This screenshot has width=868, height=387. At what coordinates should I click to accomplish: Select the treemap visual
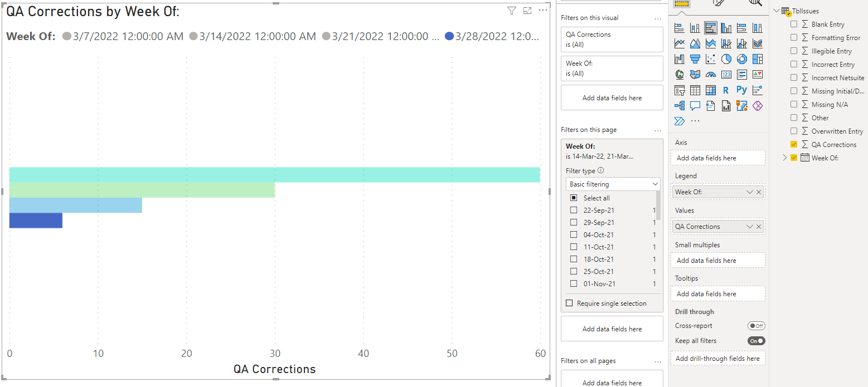pos(757,59)
